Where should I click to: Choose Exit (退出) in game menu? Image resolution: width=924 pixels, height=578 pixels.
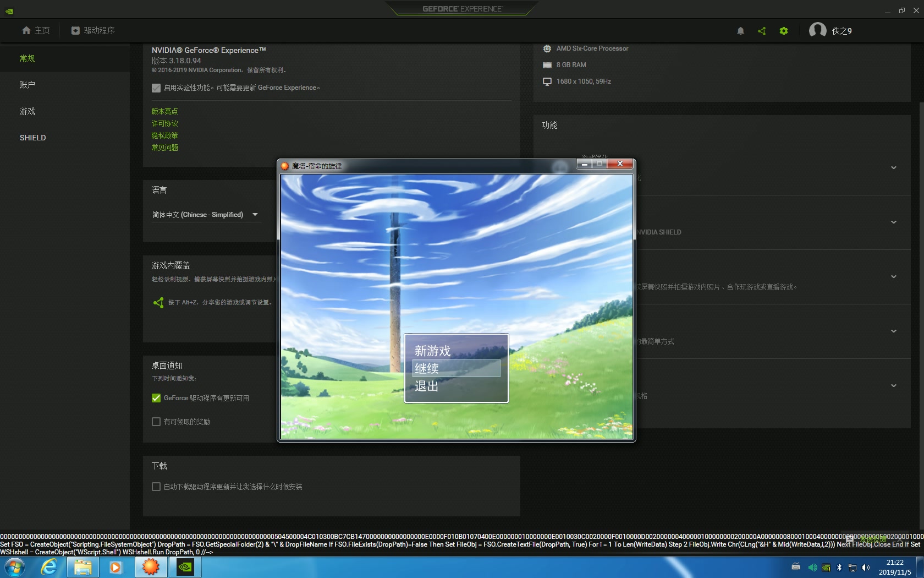pos(456,386)
